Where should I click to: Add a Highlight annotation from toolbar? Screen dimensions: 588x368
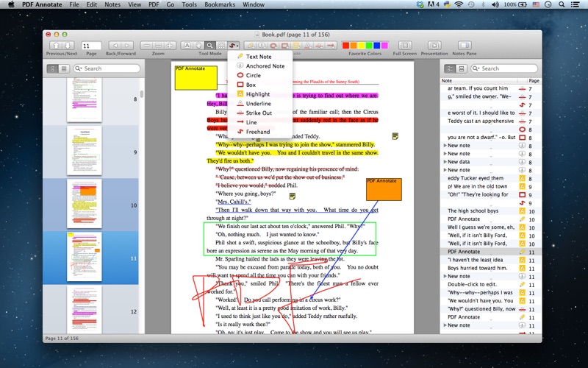click(x=296, y=46)
